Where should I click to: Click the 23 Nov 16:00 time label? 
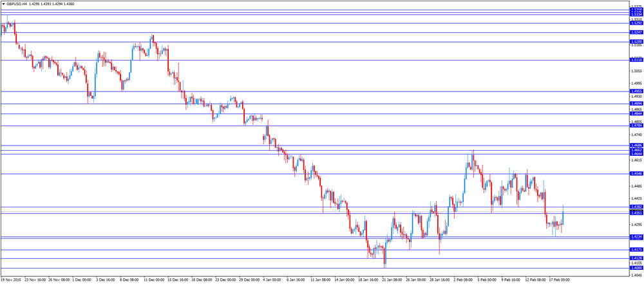(35, 279)
